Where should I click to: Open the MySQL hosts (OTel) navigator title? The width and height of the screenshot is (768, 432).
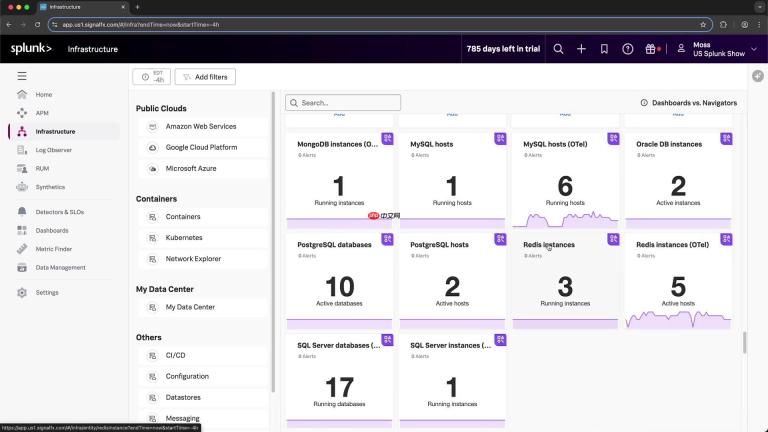(x=555, y=144)
